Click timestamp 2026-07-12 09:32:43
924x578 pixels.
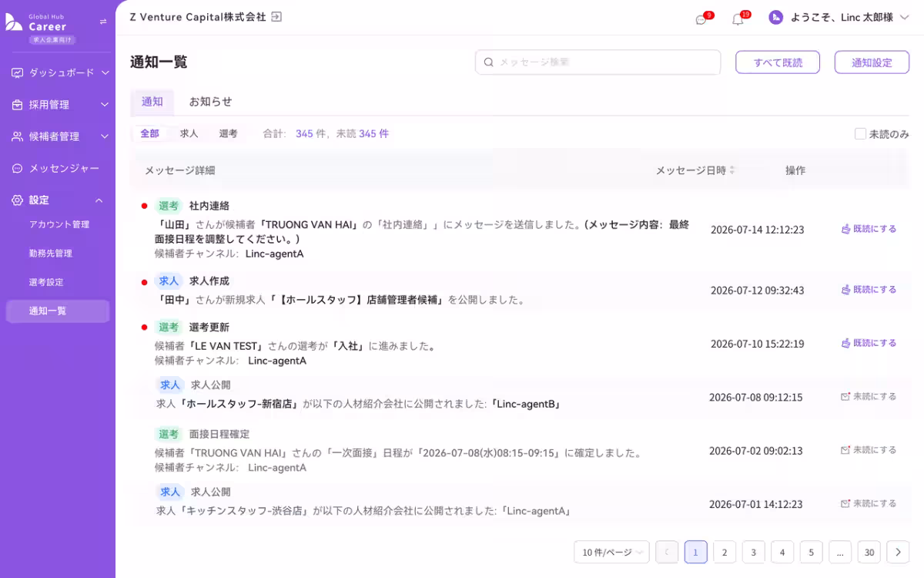coord(757,291)
